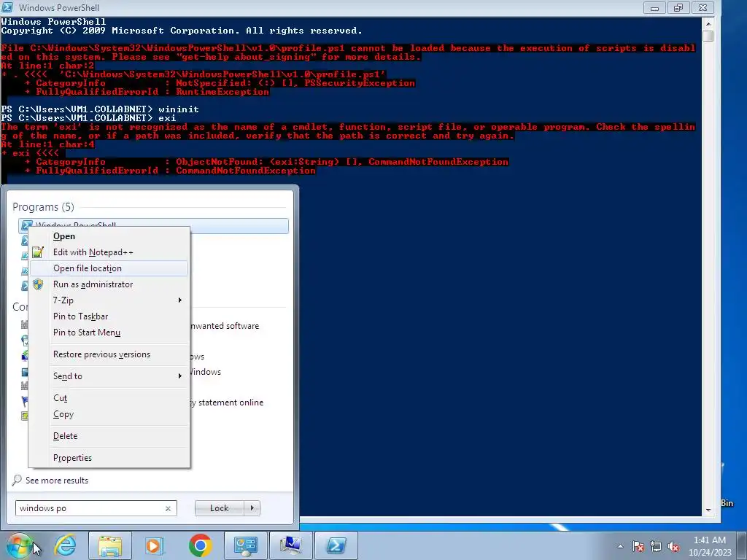This screenshot has width=747, height=560.
Task: Open the Control Panel taskbar icon
Action: (x=245, y=545)
